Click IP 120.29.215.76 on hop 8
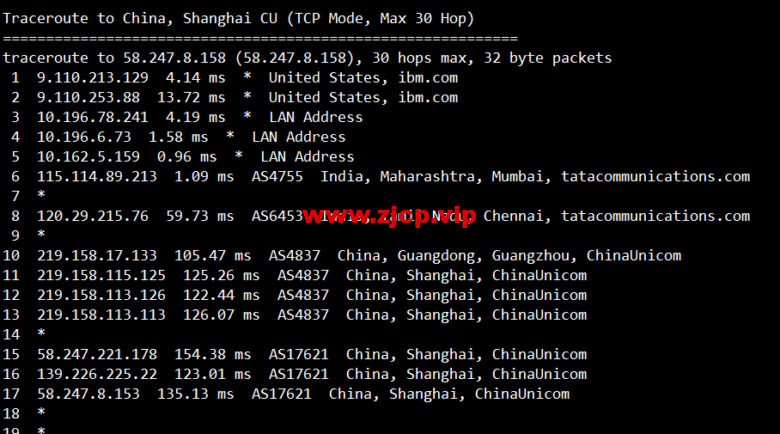Image resolution: width=780 pixels, height=434 pixels. click(x=93, y=216)
